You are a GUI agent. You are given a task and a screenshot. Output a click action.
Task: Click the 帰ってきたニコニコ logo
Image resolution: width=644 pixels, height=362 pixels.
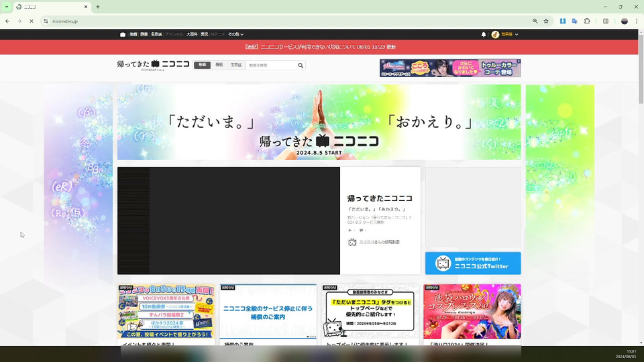click(x=153, y=64)
